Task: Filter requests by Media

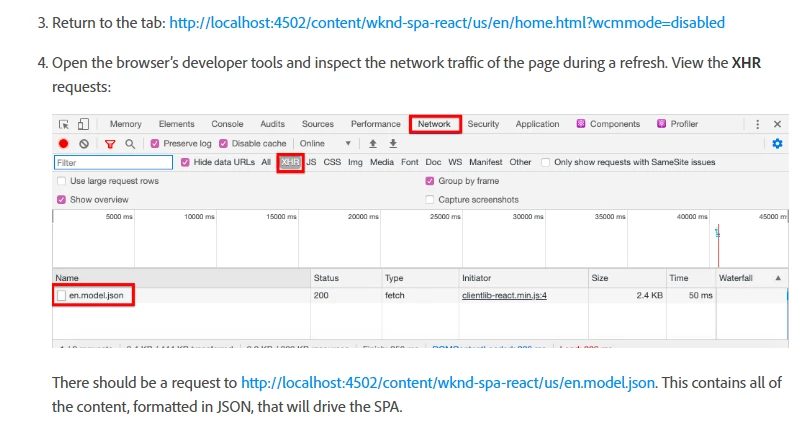Action: pos(382,162)
